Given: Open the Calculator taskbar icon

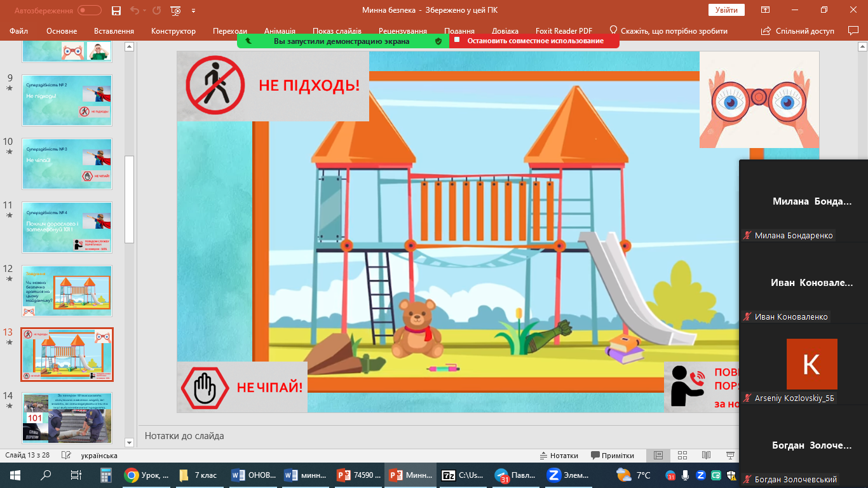Looking at the screenshot, I should 106,475.
